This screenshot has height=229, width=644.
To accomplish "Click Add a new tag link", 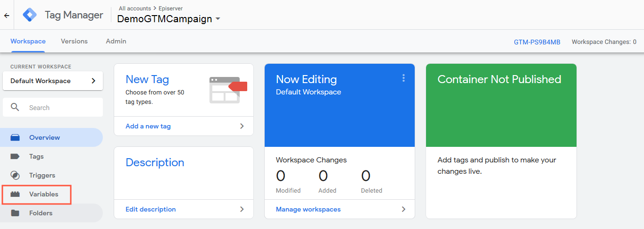I will [x=148, y=126].
